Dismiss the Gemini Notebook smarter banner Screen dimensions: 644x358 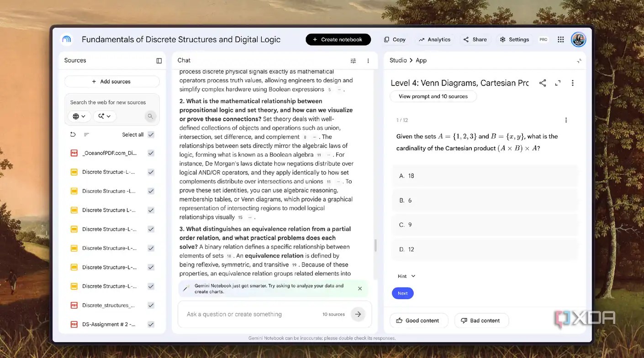tap(360, 289)
